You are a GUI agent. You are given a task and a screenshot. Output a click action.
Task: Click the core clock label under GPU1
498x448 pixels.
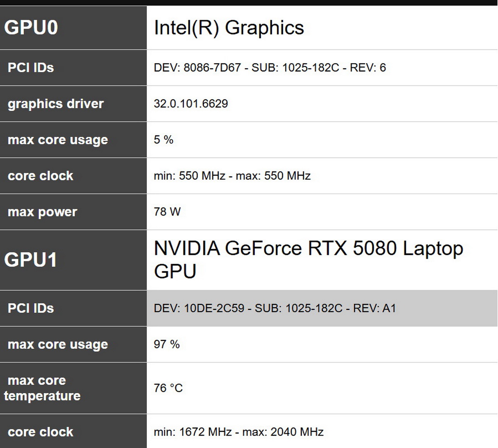click(x=40, y=432)
